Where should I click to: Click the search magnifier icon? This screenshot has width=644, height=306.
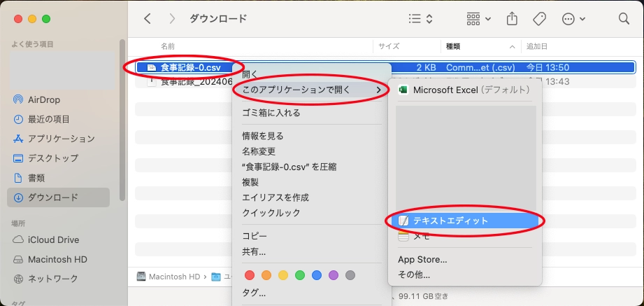point(624,18)
